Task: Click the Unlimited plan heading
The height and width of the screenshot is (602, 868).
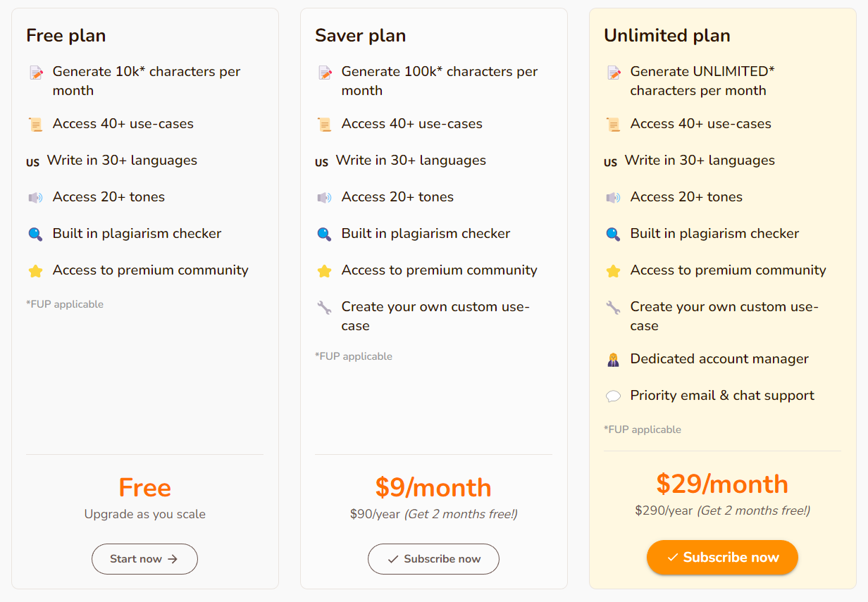Action: (x=666, y=36)
